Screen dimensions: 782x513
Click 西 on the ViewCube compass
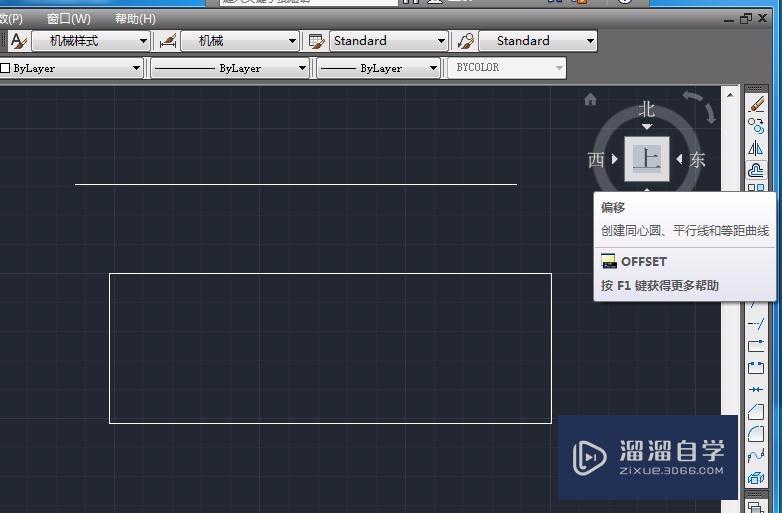pyautogui.click(x=596, y=160)
